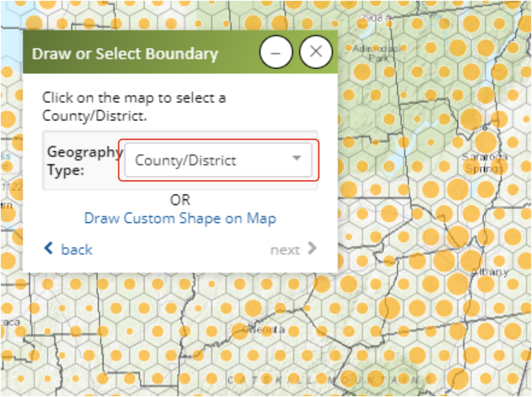Viewport: 532px width, 397px height.
Task: Click the Oneonta label on map
Action: point(263,329)
